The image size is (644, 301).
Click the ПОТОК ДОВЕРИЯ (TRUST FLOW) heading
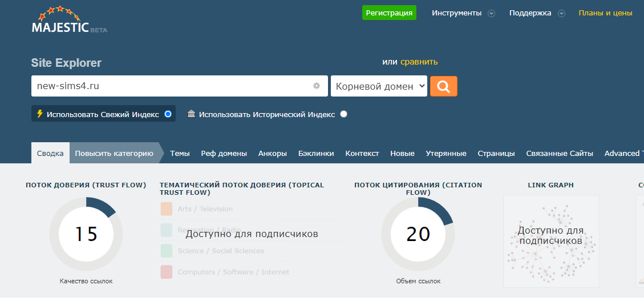(x=86, y=185)
